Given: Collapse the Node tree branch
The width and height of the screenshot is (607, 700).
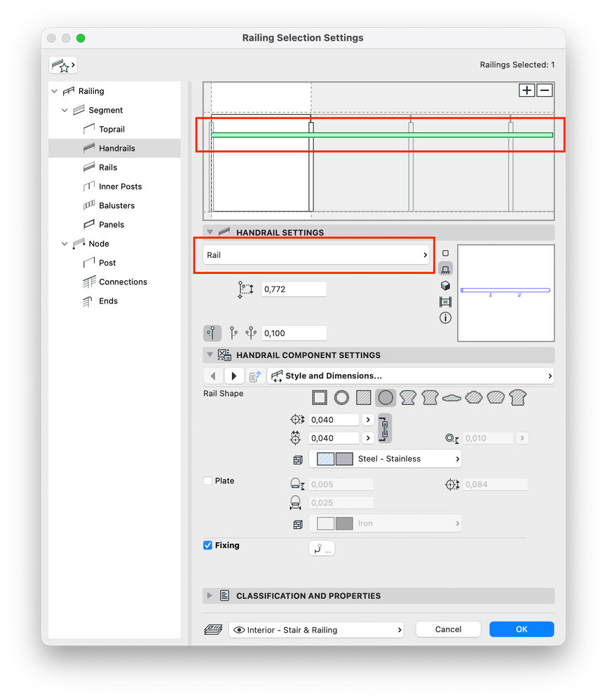Looking at the screenshot, I should pos(64,244).
